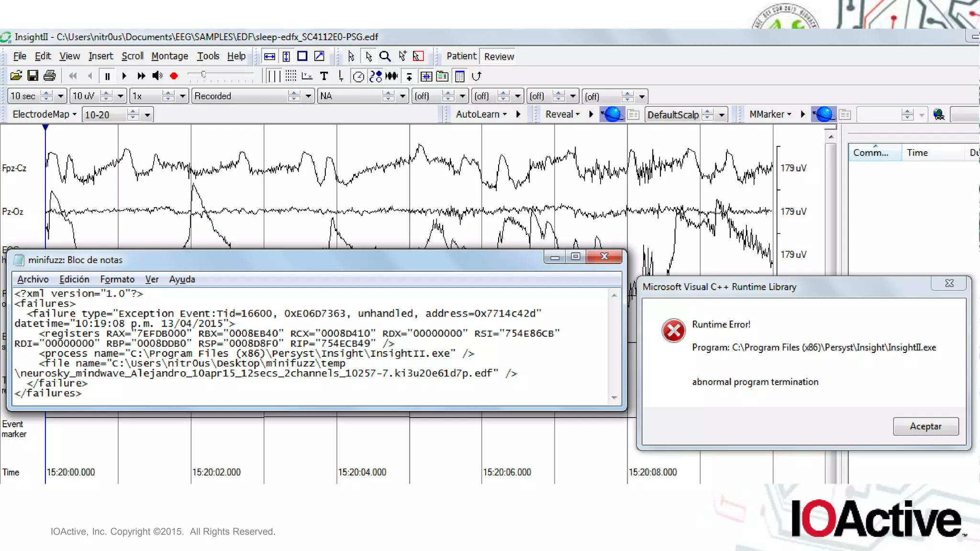Click the open file folder icon
Image resolution: width=980 pixels, height=551 pixels.
[16, 76]
